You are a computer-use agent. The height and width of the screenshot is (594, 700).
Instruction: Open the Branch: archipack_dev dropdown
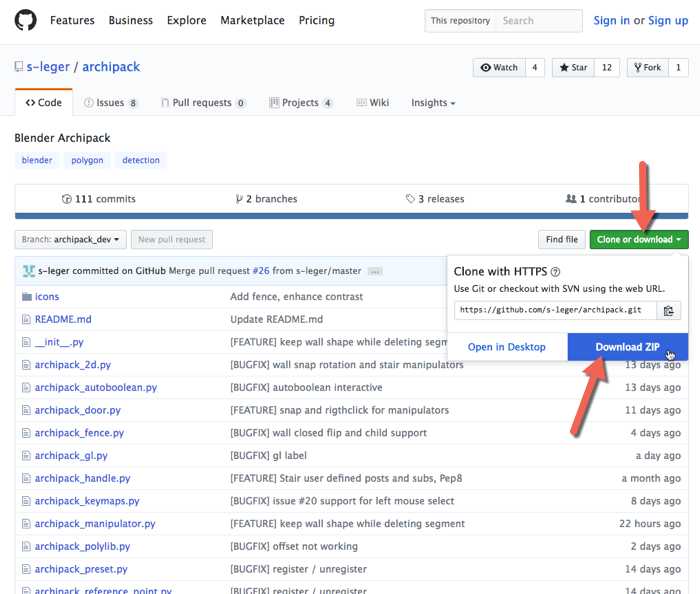pyautogui.click(x=71, y=240)
